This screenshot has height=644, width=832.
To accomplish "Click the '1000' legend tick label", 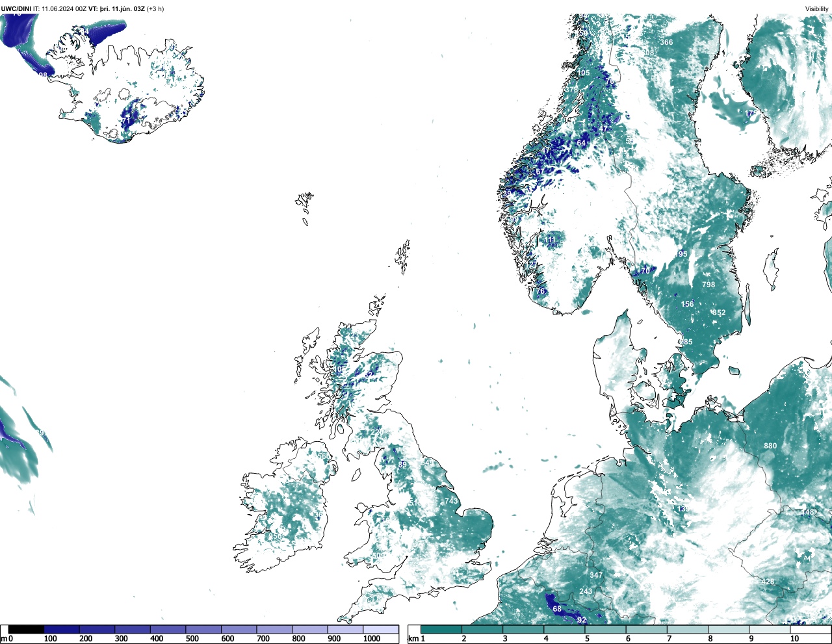I will coord(372,639).
